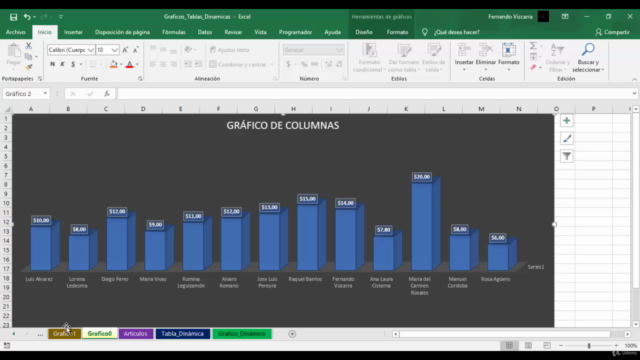Open the Formato cells button
The width and height of the screenshot is (640, 360).
click(x=509, y=57)
